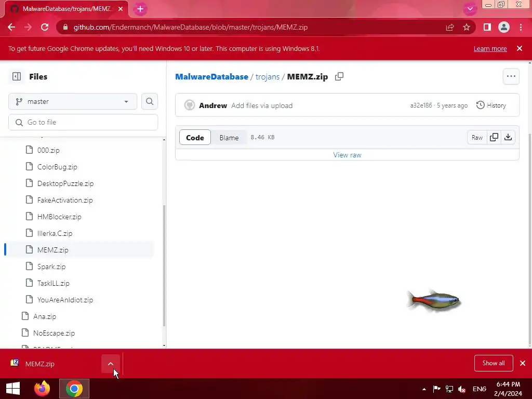532x399 pixels.
Task: Open network status tray icon
Action: tap(449, 389)
